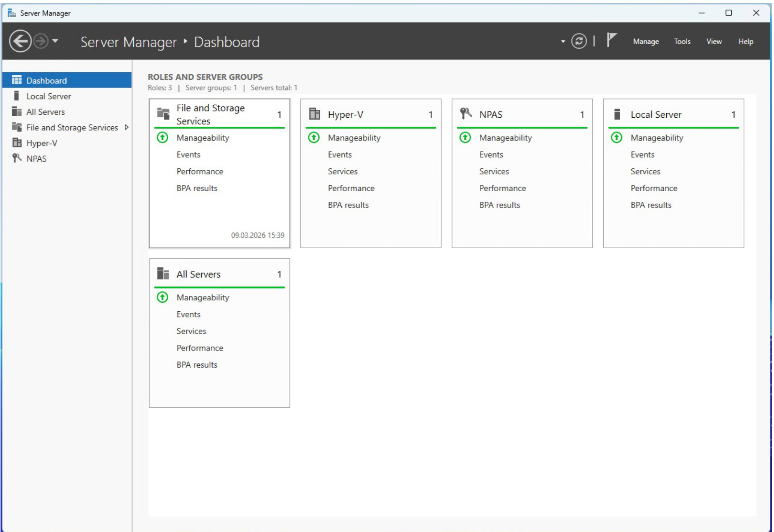The width and height of the screenshot is (774, 532).
Task: Click green Manageability status icon in NPAS tile
Action: click(465, 138)
